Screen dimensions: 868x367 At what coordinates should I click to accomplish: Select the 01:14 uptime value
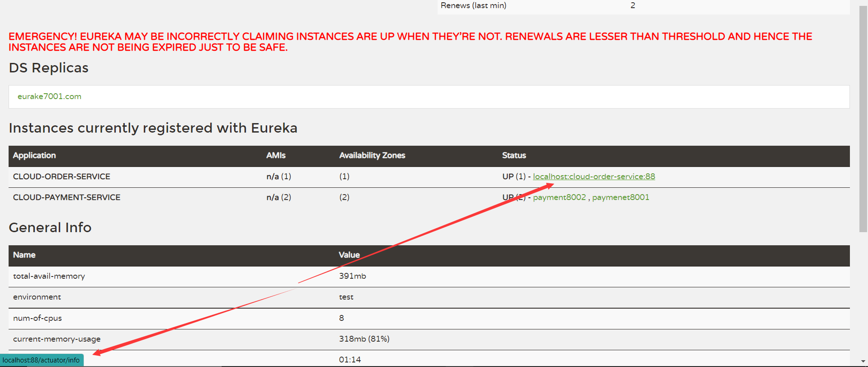pyautogui.click(x=350, y=360)
